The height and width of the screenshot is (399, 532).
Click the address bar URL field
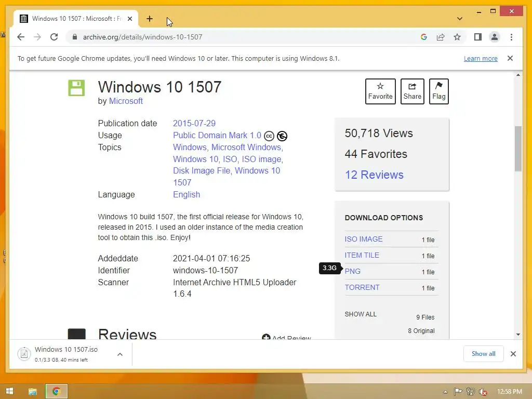coord(244,37)
